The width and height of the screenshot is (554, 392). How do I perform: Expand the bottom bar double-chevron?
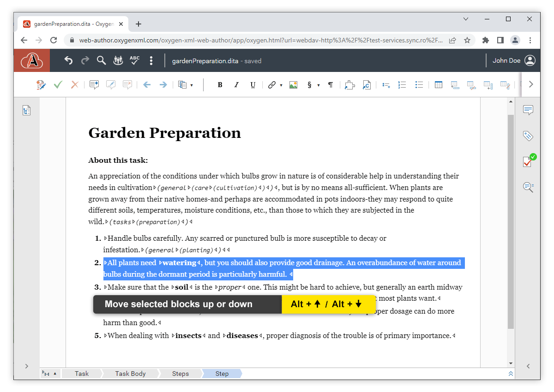click(511, 374)
